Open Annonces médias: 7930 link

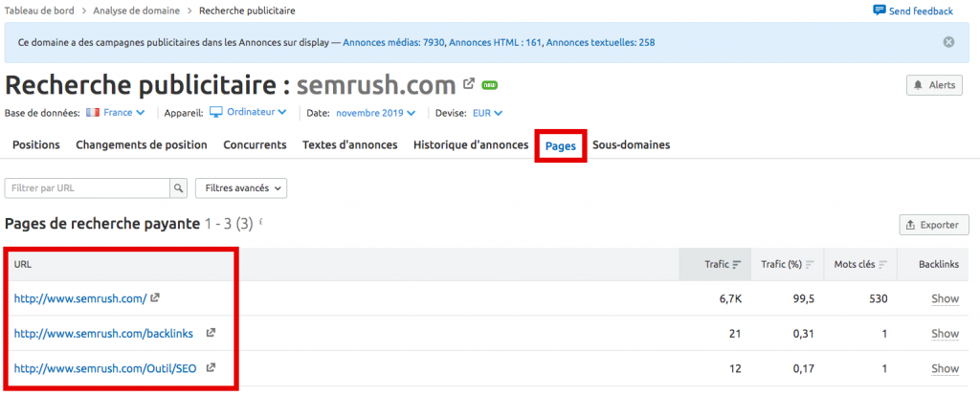tap(393, 42)
